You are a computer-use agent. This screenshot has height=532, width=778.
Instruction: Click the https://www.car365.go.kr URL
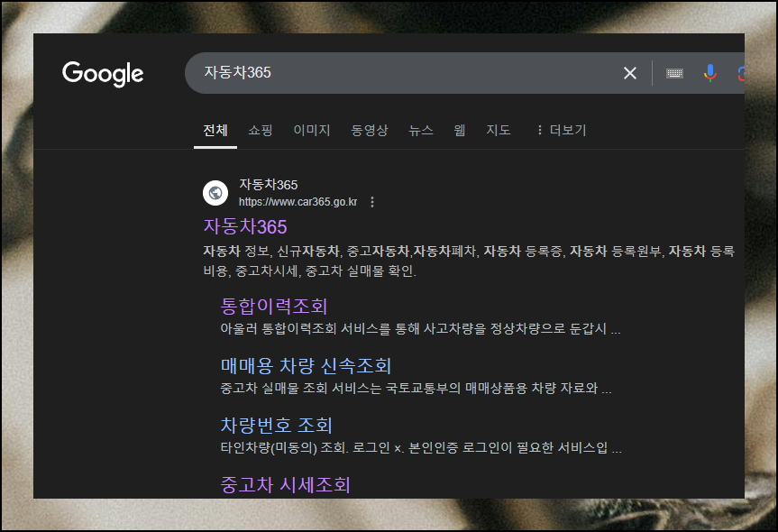click(x=297, y=202)
